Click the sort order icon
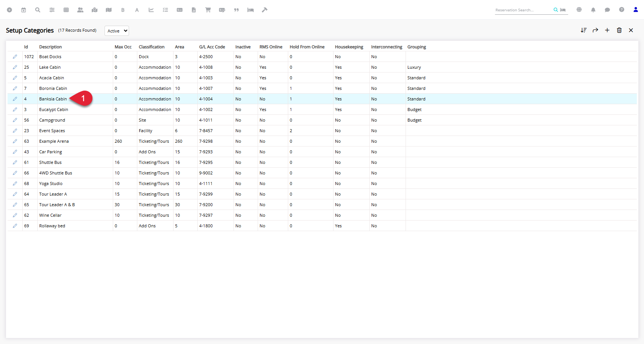The height and width of the screenshot is (344, 644). pos(584,30)
